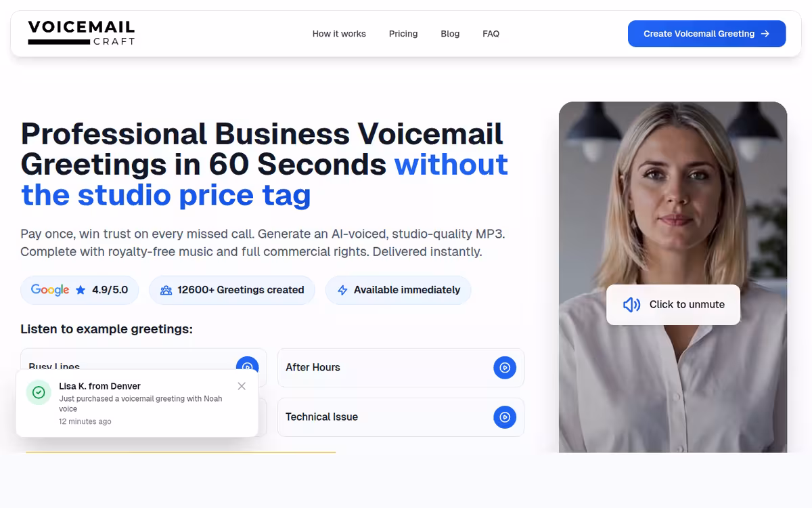812x508 pixels.
Task: Play the After Hours example greeting
Action: click(504, 368)
